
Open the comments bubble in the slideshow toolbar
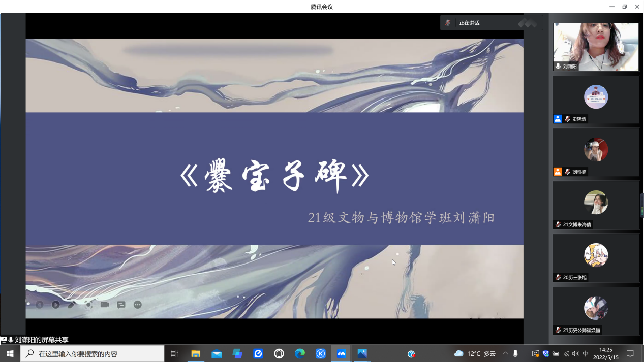[121, 305]
